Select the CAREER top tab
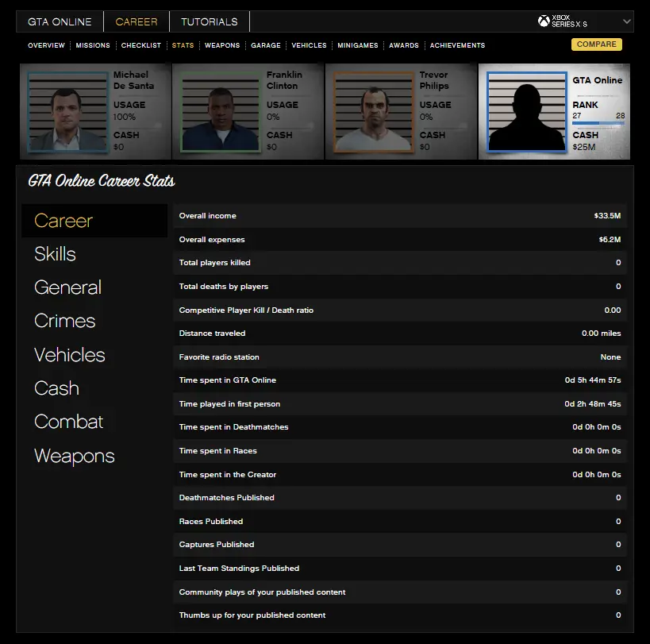This screenshot has height=644, width=650. (x=137, y=21)
